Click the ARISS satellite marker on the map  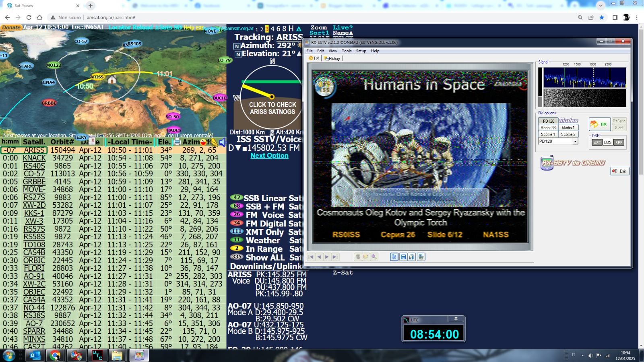[97, 77]
